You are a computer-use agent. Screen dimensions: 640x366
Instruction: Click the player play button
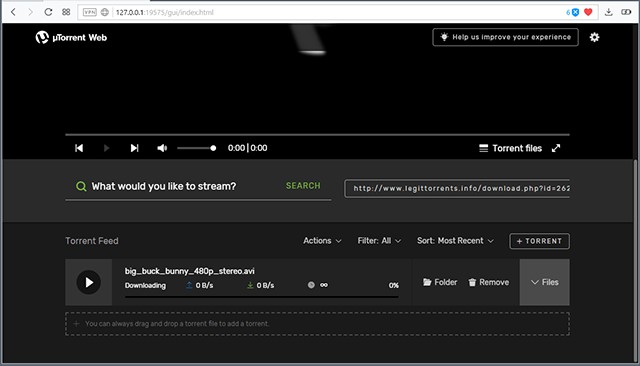(x=107, y=148)
